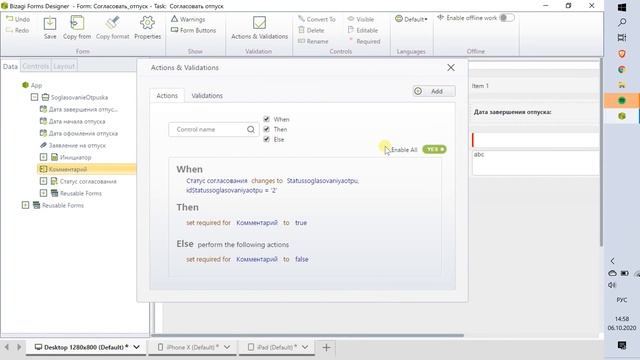Expand the Статус согласования node
Viewport: 640px width, 360px height.
click(x=43, y=181)
